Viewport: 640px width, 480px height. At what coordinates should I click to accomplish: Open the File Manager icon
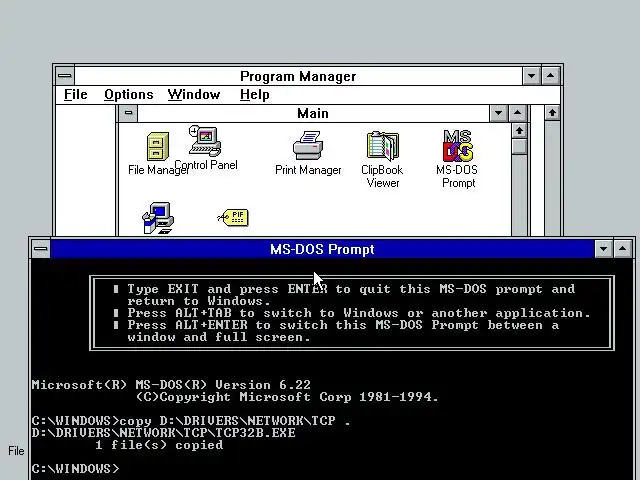point(158,146)
